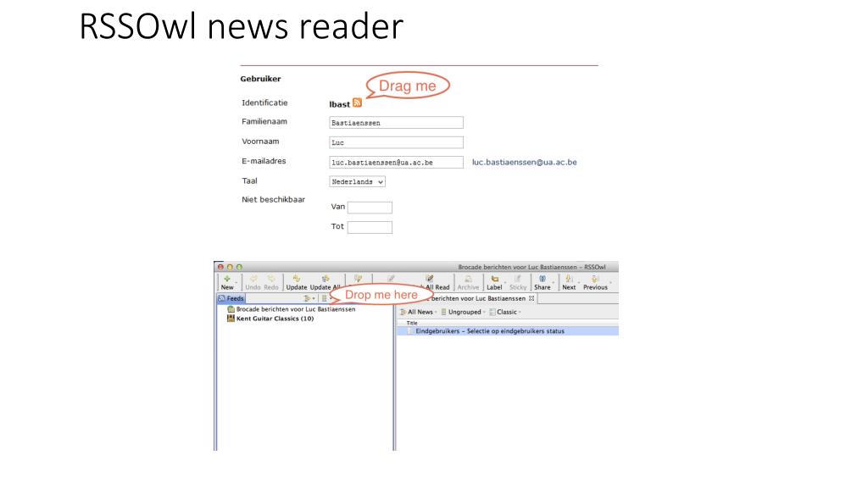Click the Update toolbar button
The height and width of the screenshot is (488, 868).
296,283
